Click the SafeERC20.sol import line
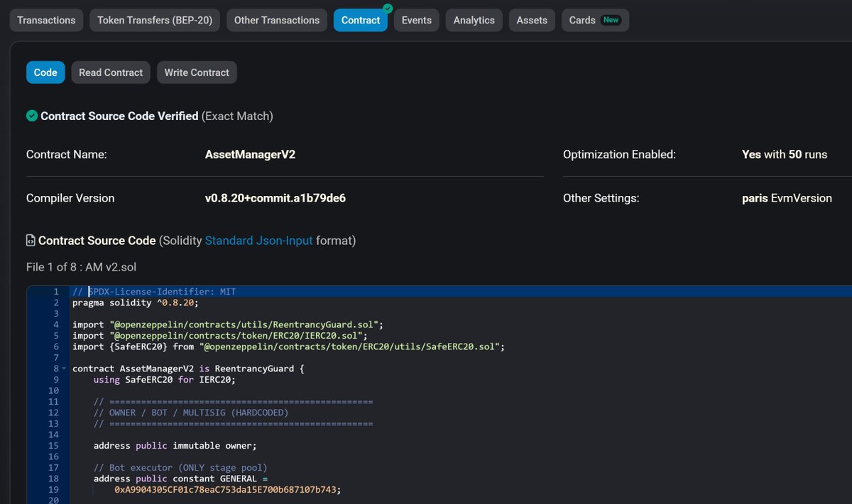 coord(288,346)
